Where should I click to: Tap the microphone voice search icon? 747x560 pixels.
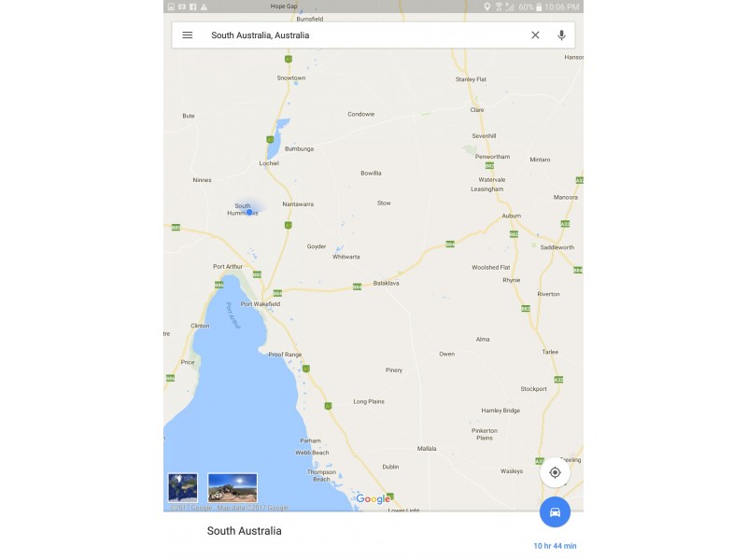[562, 35]
